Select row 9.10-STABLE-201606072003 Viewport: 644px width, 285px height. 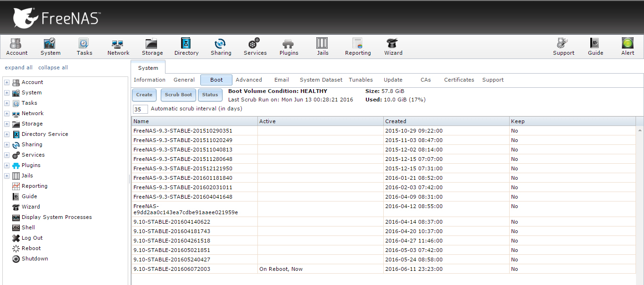(x=383, y=269)
